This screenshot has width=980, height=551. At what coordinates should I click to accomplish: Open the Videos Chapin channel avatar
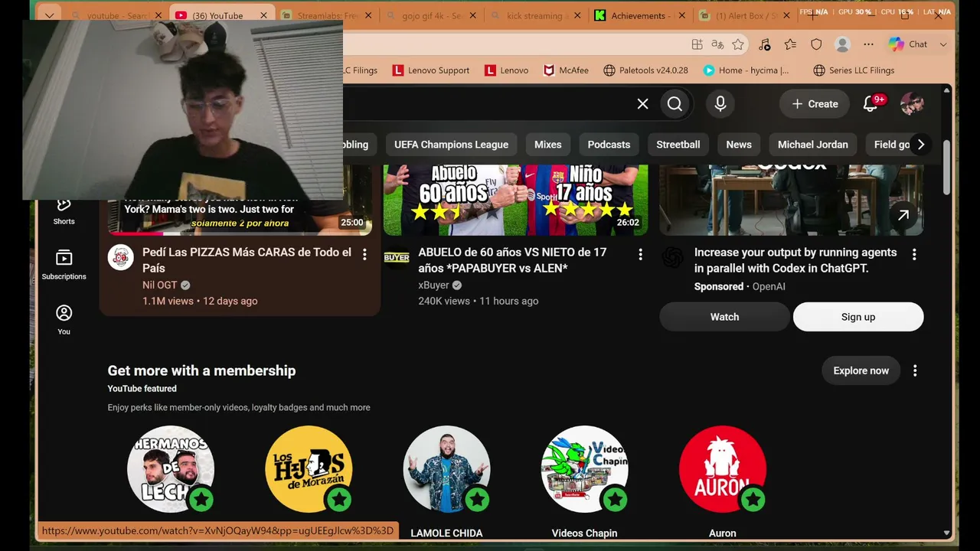pyautogui.click(x=584, y=468)
